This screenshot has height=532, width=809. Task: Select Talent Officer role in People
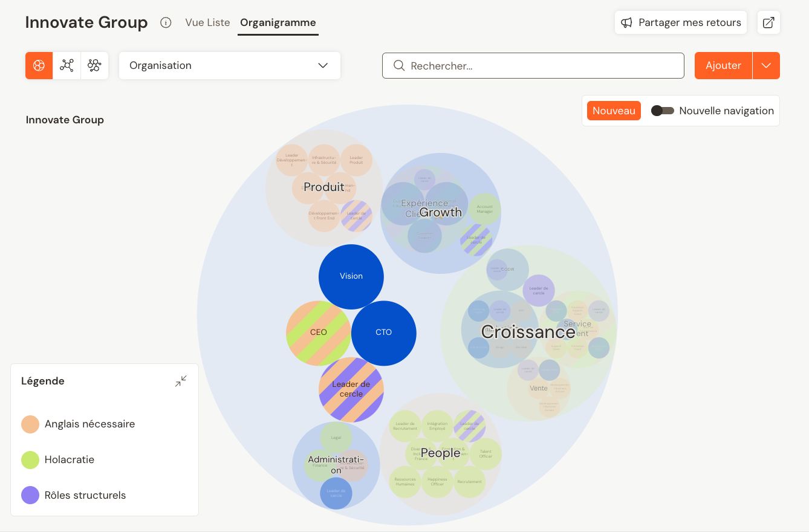[x=486, y=454]
